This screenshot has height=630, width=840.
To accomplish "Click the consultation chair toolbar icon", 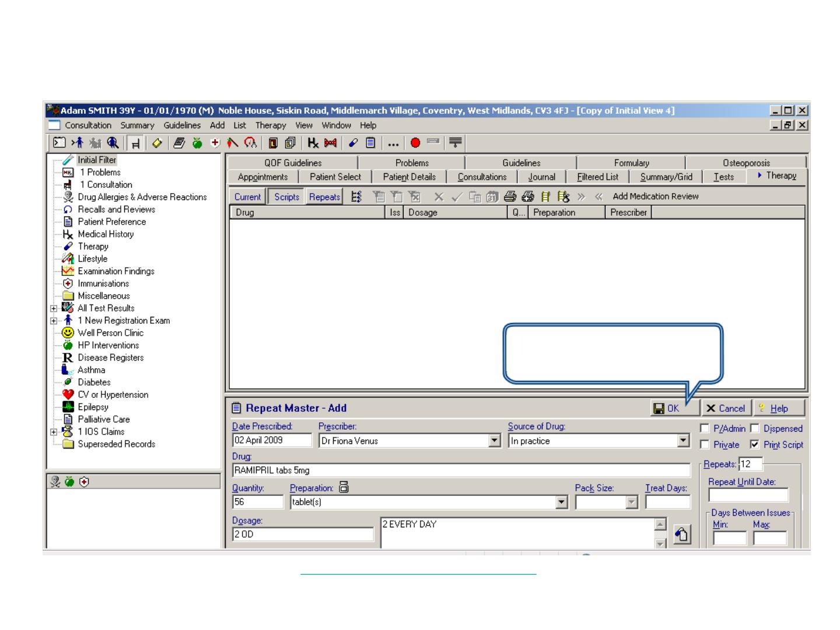I will pos(135,143).
